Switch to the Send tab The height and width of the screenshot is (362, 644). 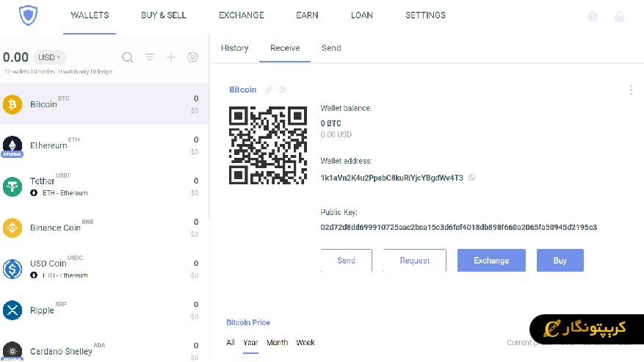click(331, 48)
